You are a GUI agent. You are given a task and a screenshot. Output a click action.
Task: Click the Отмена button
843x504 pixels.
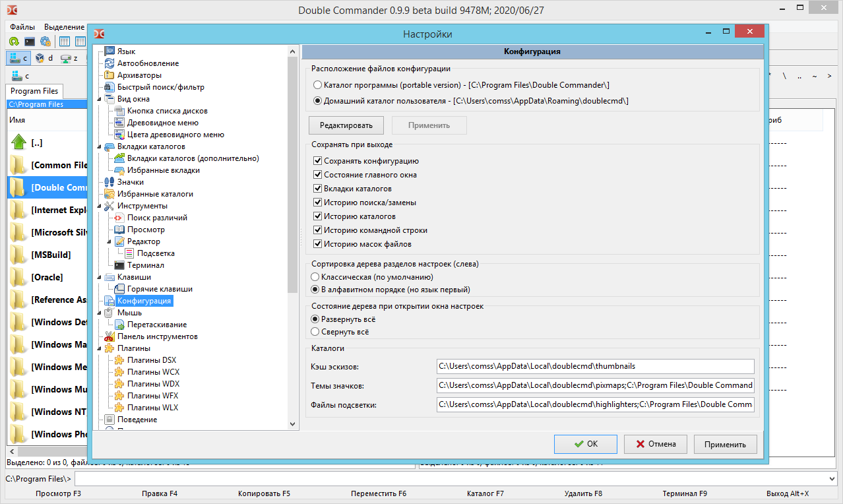656,444
